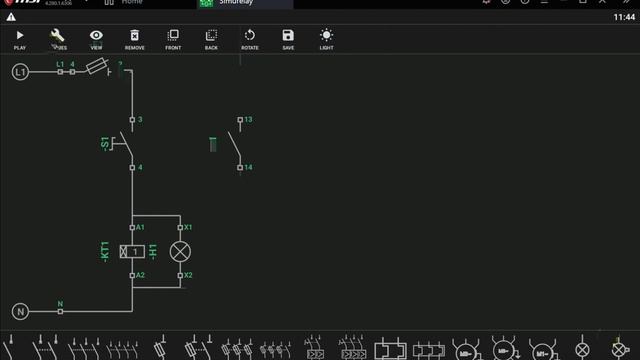
Task: Pick the lamp symbol from the palette
Action: point(582,348)
